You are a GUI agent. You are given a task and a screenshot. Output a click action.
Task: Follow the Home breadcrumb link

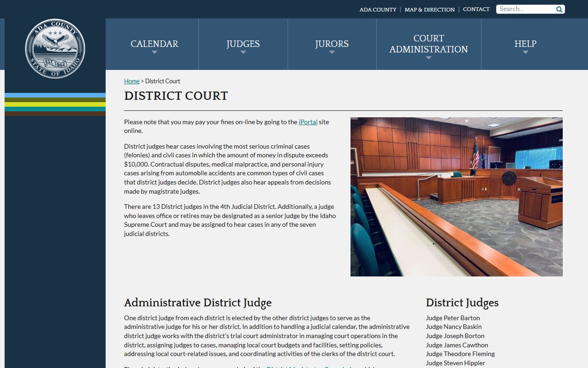pos(132,81)
